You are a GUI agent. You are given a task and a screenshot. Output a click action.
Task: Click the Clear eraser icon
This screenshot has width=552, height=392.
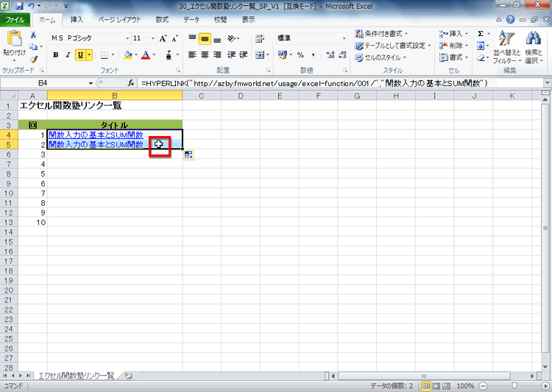pos(481,57)
